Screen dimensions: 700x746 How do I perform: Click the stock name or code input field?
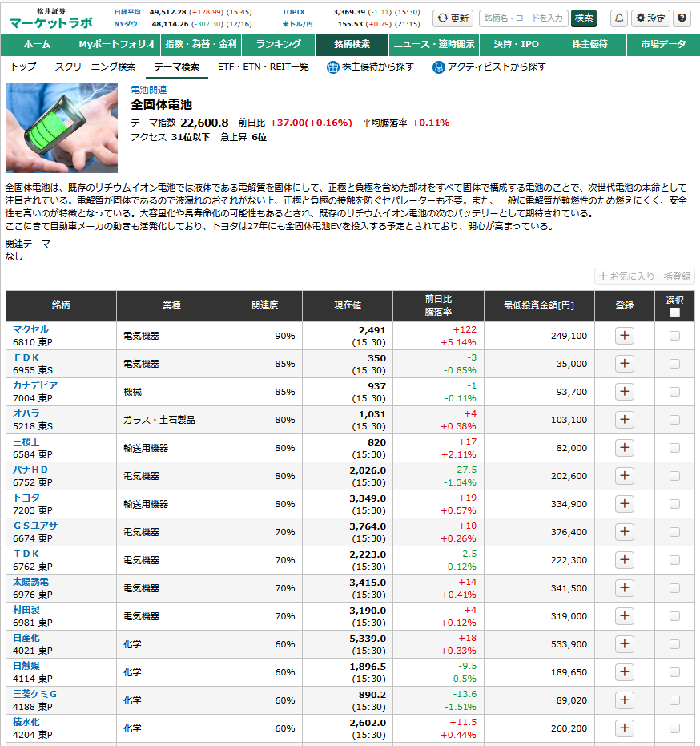(x=523, y=18)
